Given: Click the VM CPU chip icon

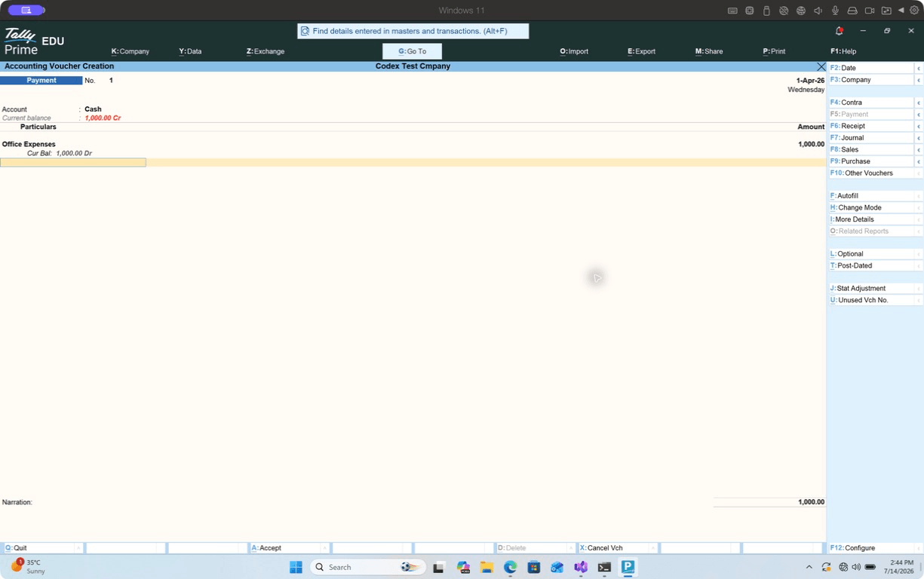Looking at the screenshot, I should (x=750, y=11).
